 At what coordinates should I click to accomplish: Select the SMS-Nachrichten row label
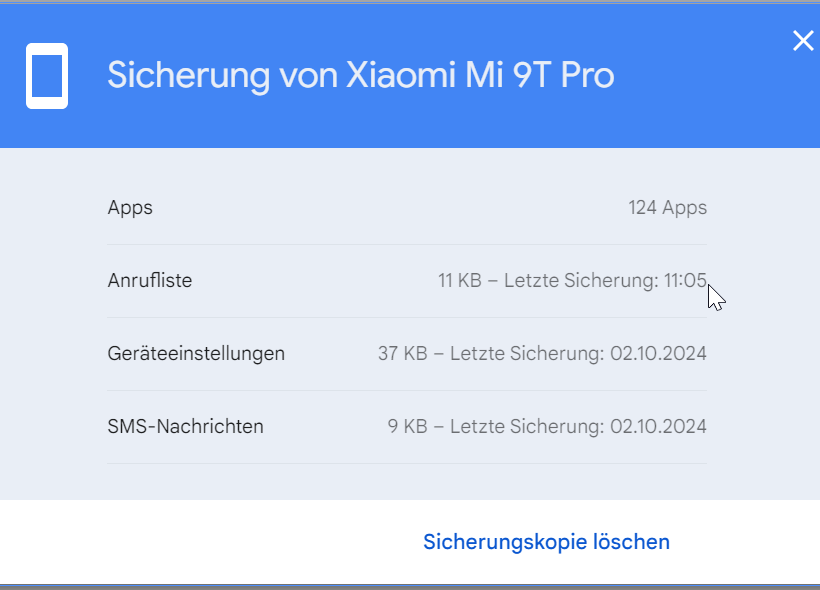(x=186, y=427)
